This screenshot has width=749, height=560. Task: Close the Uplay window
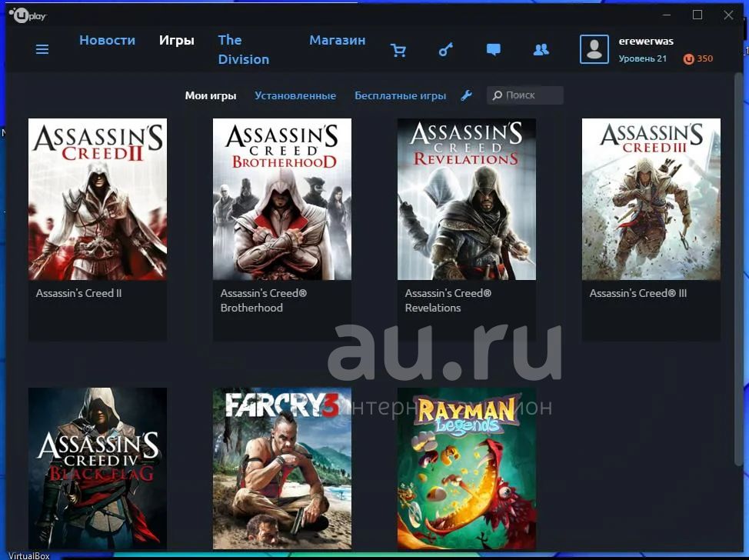pos(728,15)
